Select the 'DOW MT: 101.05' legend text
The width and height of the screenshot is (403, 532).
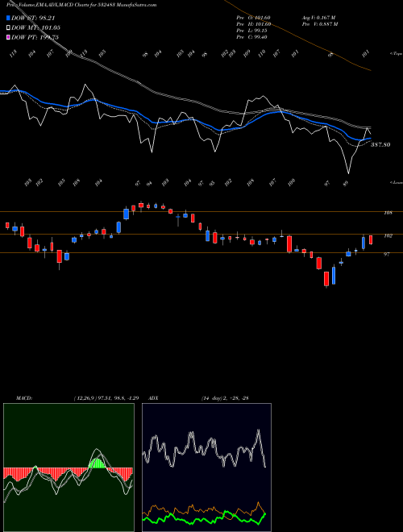click(x=36, y=28)
